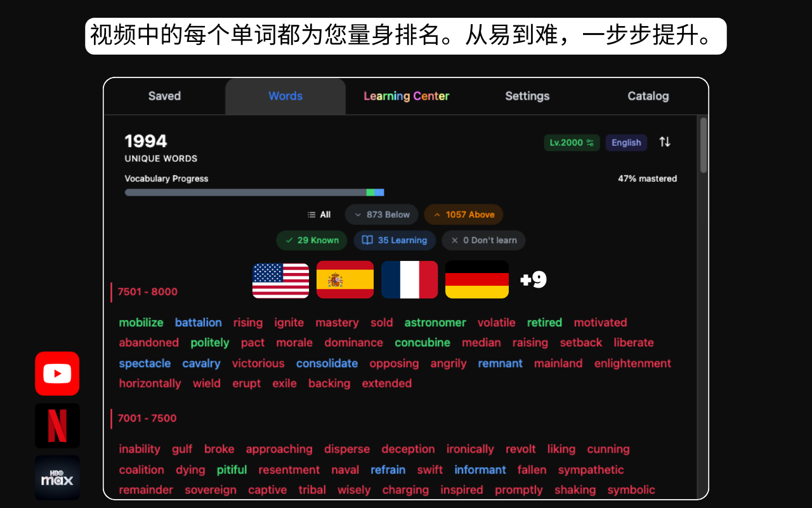Click the English language button
Screen dimensions: 812x508
point(626,142)
